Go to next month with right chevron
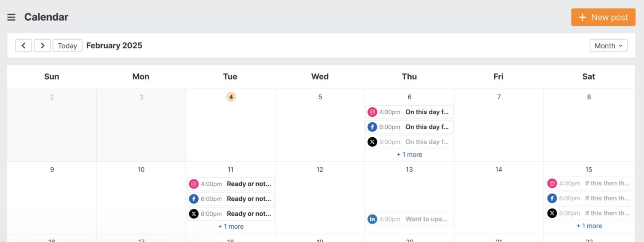 point(43,45)
